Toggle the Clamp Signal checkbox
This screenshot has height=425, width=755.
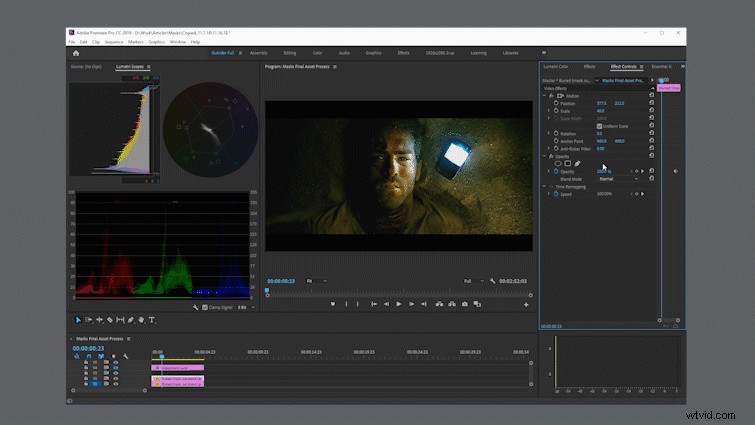click(205, 307)
